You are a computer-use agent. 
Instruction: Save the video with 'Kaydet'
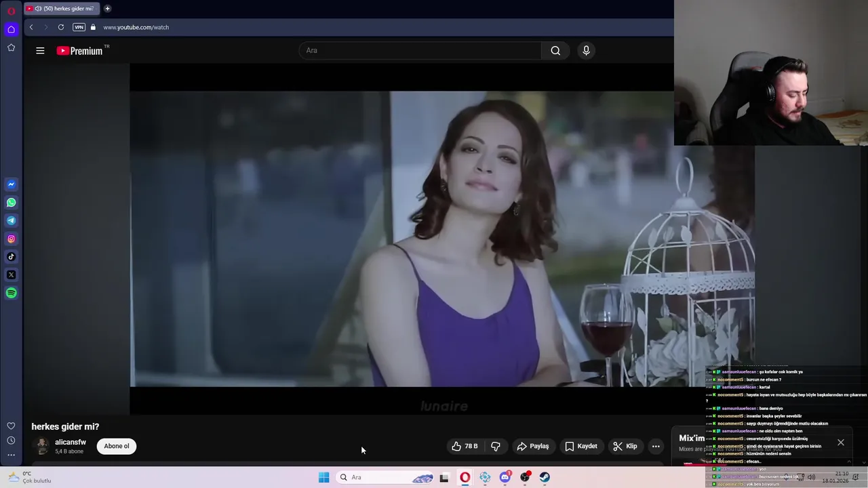[581, 446]
